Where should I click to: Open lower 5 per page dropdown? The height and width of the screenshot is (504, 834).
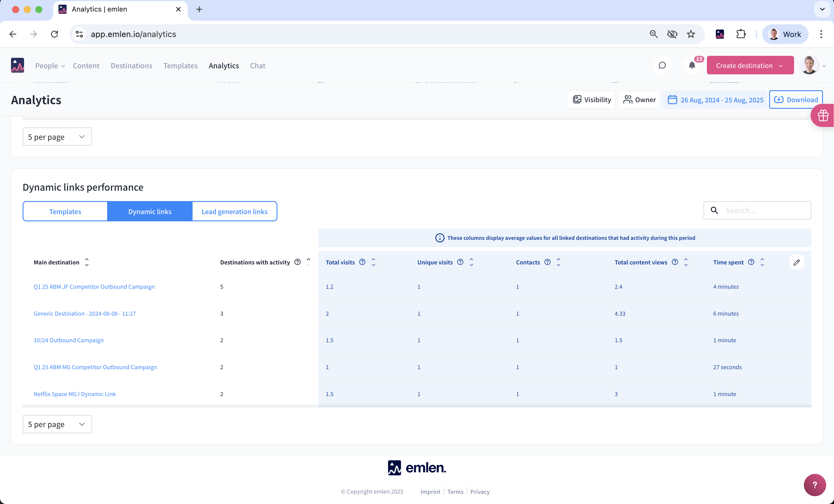(57, 424)
